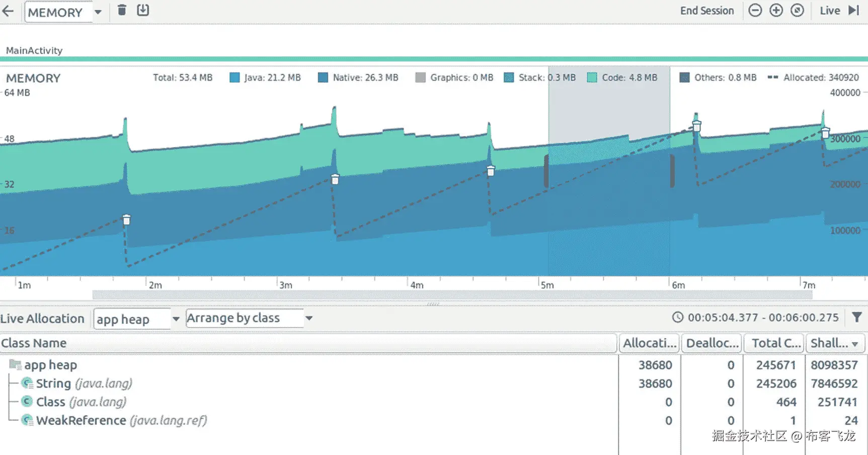Click the Graphics memory color swatch

(x=420, y=78)
